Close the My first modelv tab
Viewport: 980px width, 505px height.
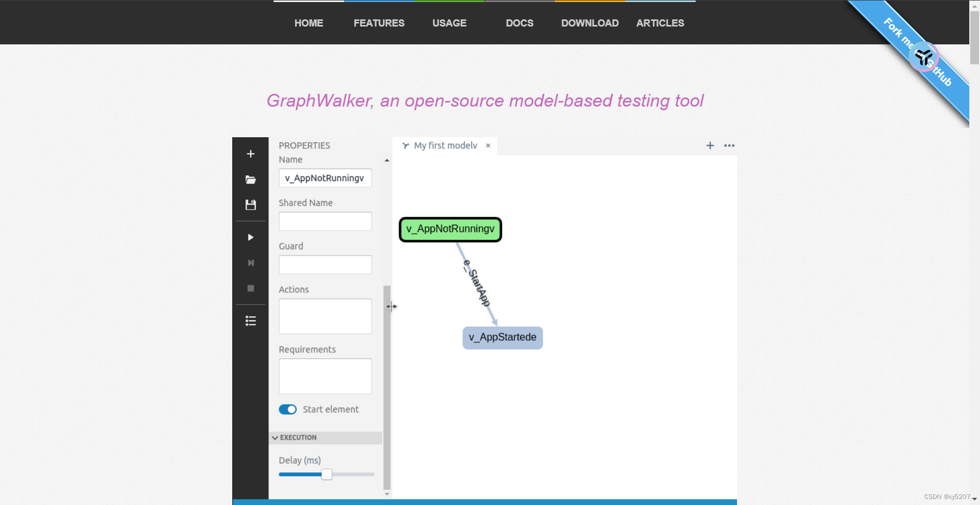pyautogui.click(x=488, y=145)
